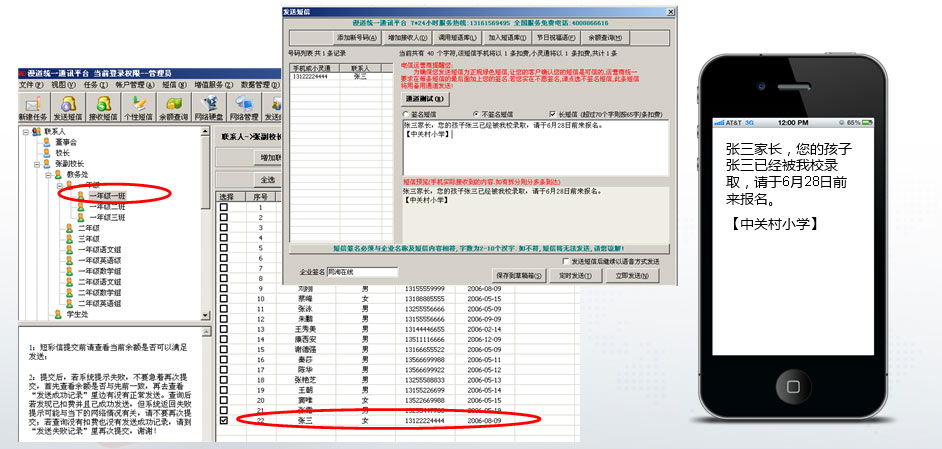Click the 网络管理 toolbar icon

coord(246,108)
